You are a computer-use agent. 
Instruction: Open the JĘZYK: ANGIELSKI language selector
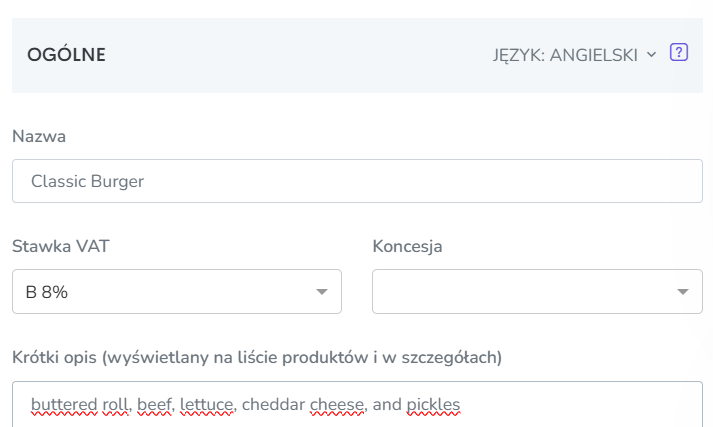click(575, 55)
